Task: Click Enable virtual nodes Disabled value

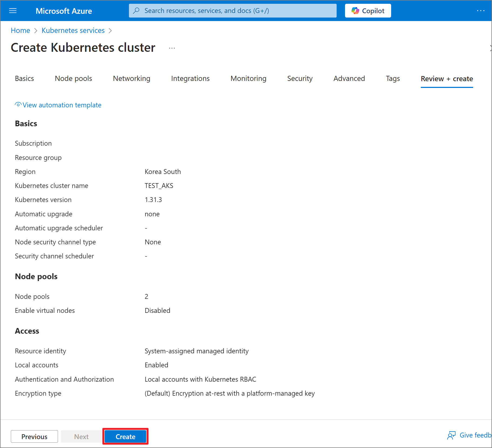Action: (158, 311)
